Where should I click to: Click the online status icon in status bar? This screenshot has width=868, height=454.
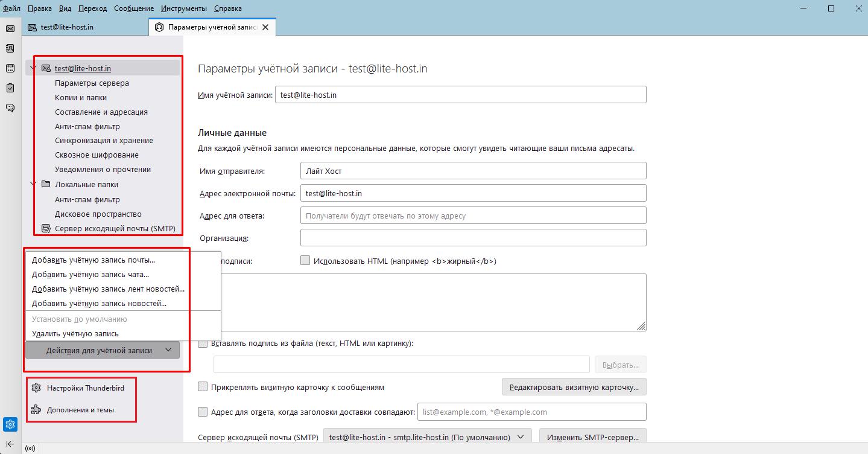[x=29, y=449]
